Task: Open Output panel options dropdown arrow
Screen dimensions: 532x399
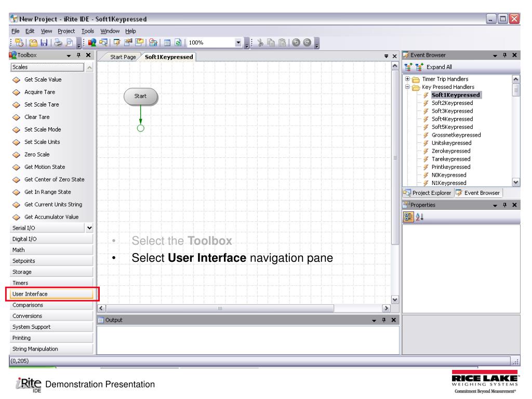Action: [374, 320]
